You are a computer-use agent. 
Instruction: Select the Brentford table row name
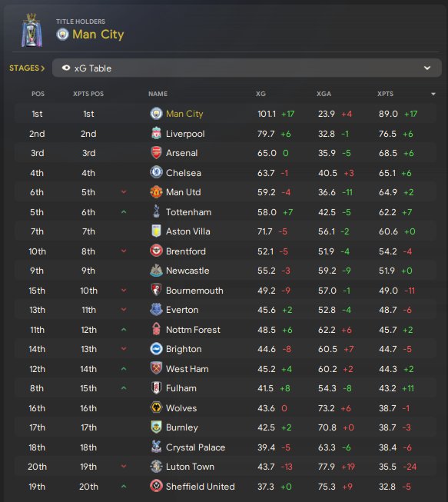click(186, 251)
